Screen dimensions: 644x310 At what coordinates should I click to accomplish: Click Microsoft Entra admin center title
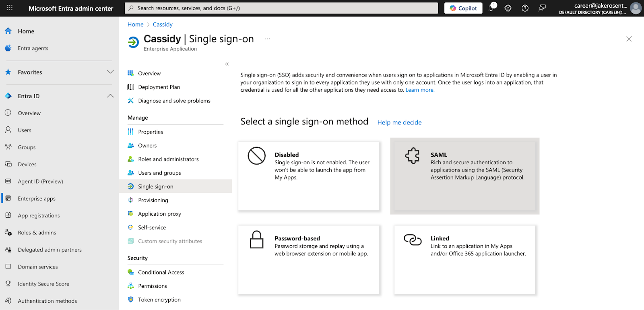[x=71, y=8]
